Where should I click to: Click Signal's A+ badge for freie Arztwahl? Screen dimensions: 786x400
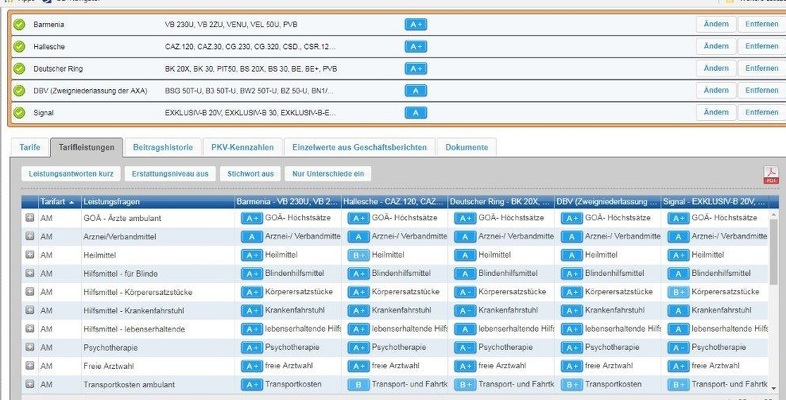(678, 366)
